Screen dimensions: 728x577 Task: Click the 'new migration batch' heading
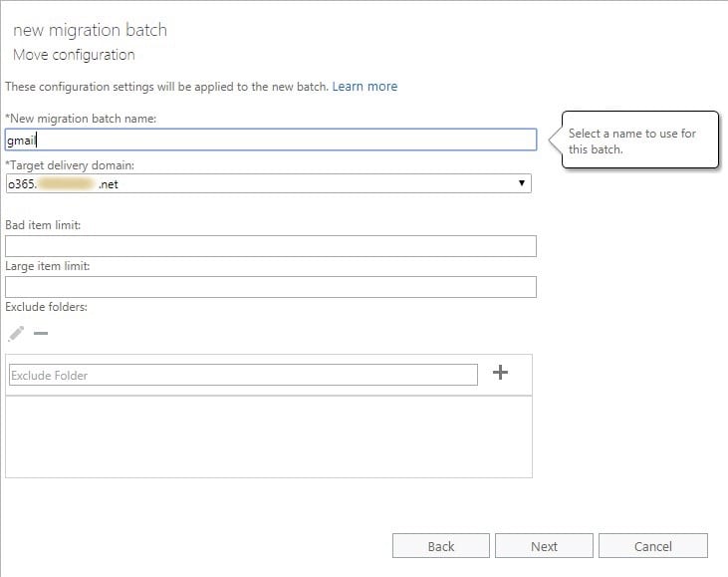point(90,30)
